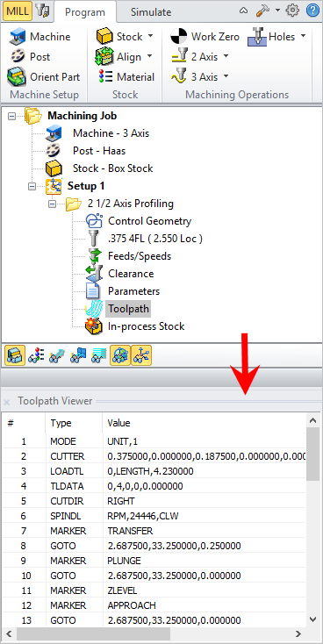The width and height of the screenshot is (323, 644).
Task: Toggle world coordinate system visibility
Action: [x=120, y=355]
